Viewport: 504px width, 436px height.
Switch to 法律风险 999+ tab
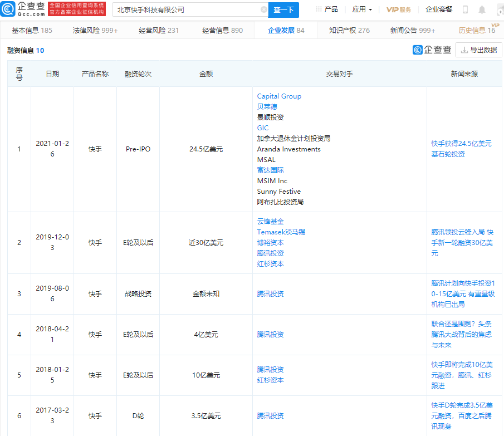pos(95,31)
